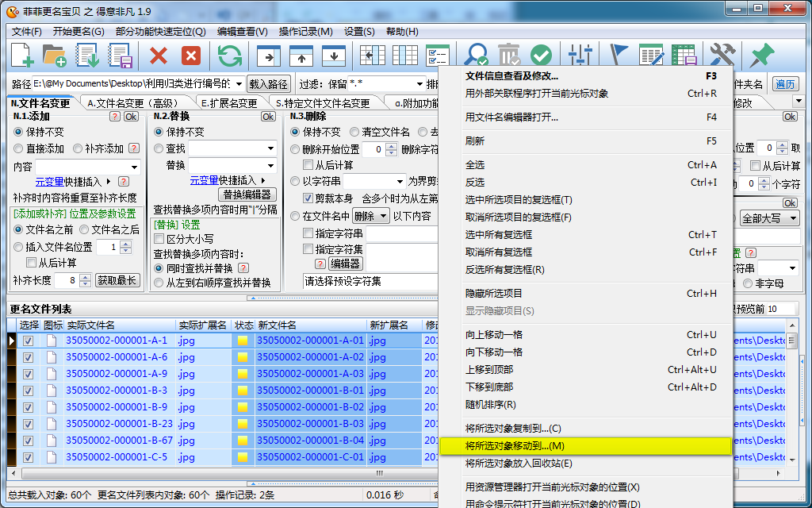
Task: Click the add folder toolbar icon
Action: (x=55, y=55)
